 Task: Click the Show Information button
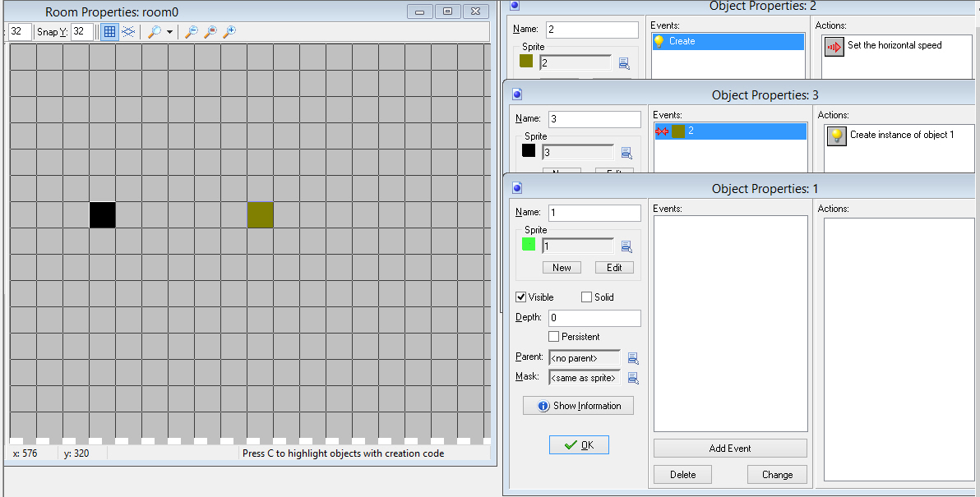578,406
